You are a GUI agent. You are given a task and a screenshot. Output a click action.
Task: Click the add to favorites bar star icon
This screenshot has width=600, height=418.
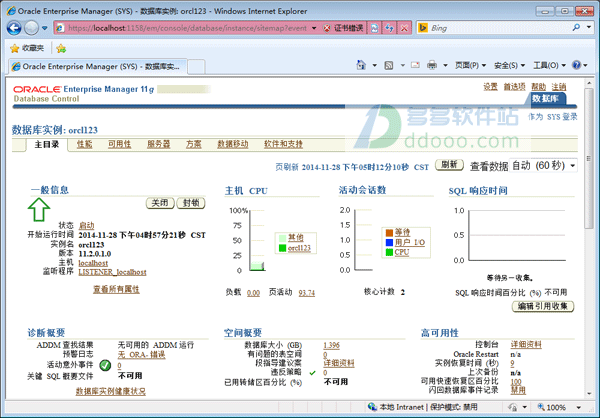[x=61, y=48]
